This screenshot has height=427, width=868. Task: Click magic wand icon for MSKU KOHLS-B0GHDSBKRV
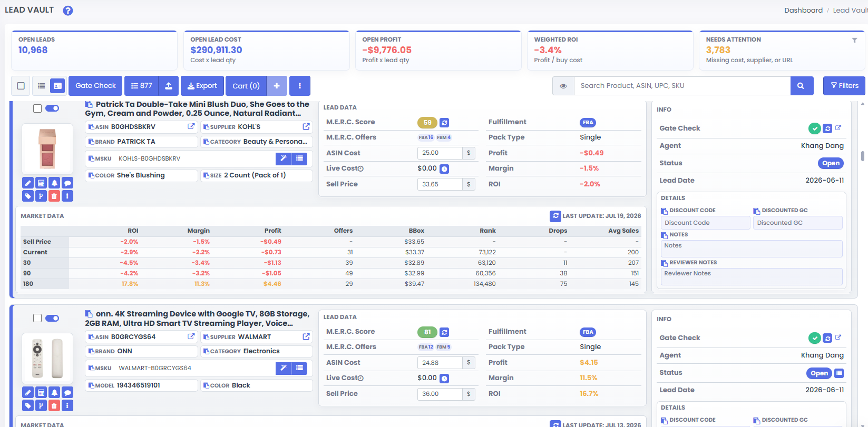point(284,158)
